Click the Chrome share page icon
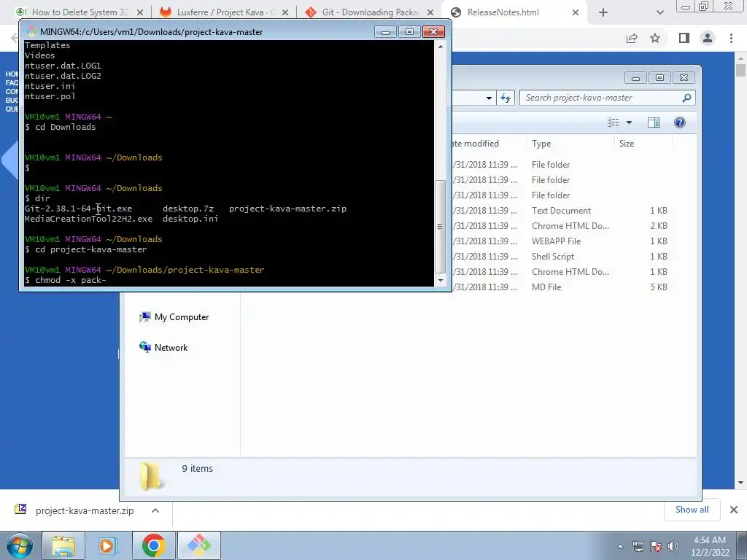The height and width of the screenshot is (560, 747). pyautogui.click(x=632, y=38)
